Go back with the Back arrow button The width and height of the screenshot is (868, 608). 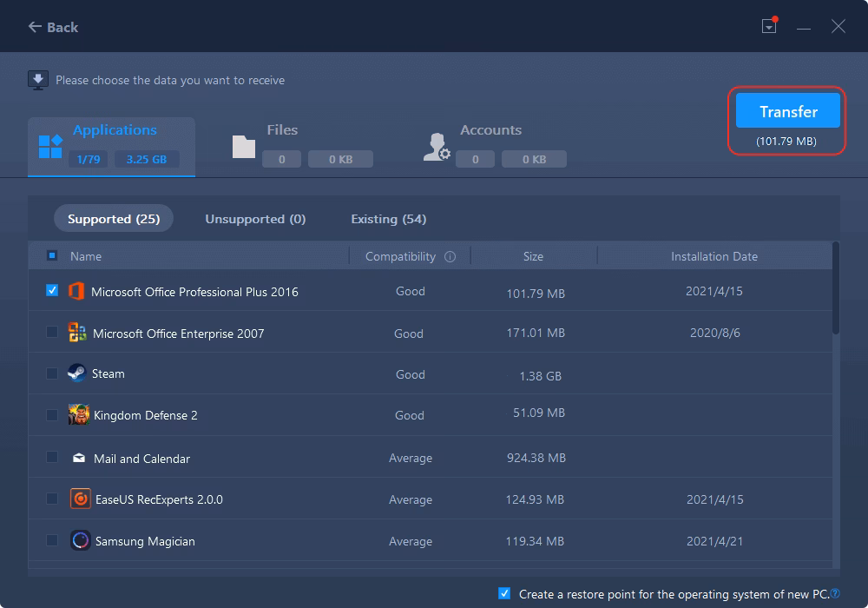point(53,27)
